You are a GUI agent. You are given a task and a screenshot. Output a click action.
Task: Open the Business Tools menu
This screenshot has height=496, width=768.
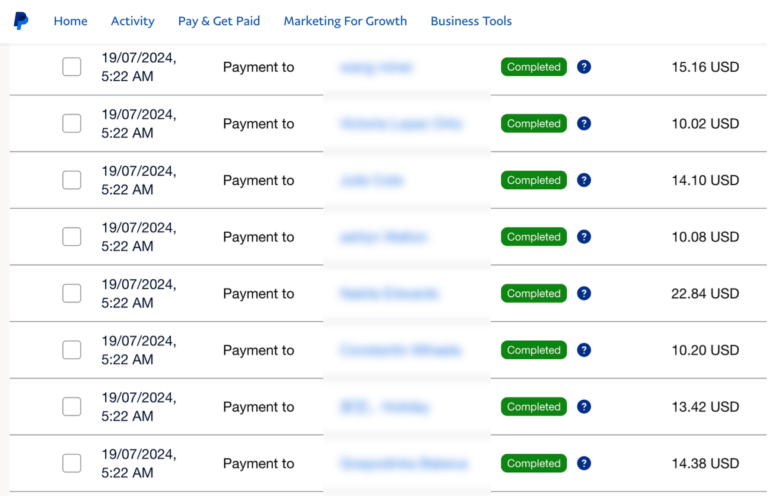[x=471, y=21]
